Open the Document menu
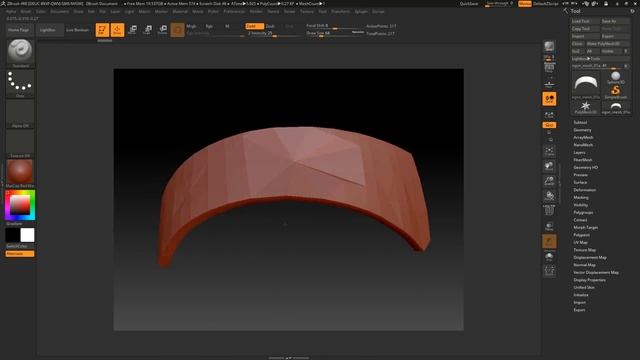The width and height of the screenshot is (640, 360). (60, 11)
